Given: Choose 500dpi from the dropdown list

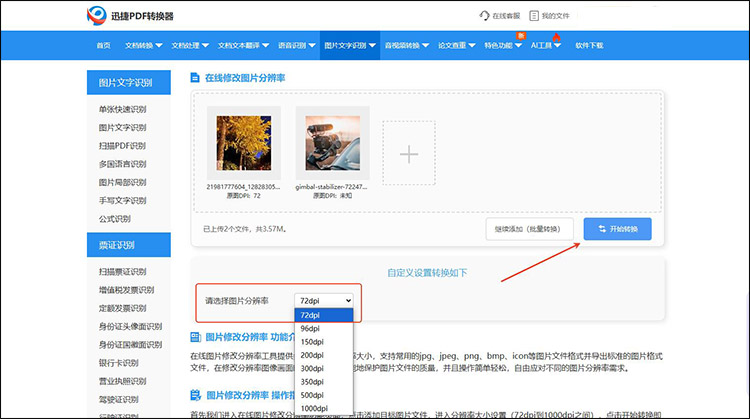Looking at the screenshot, I should [324, 395].
